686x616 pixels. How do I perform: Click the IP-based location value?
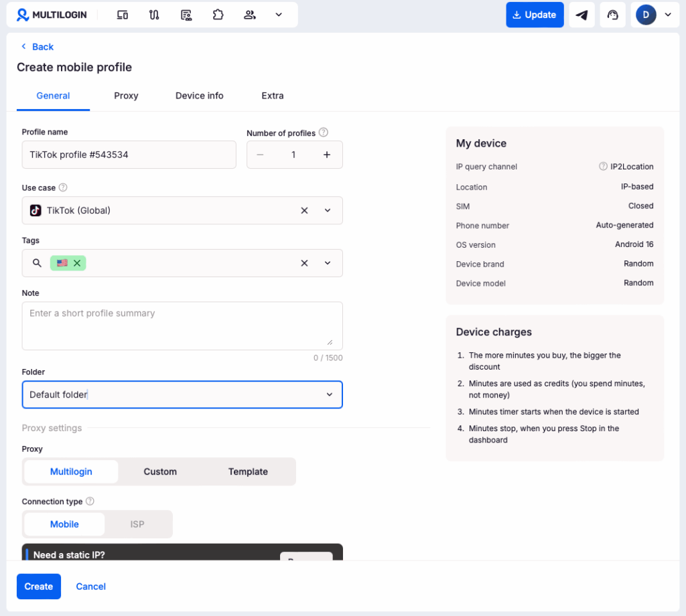tap(637, 187)
